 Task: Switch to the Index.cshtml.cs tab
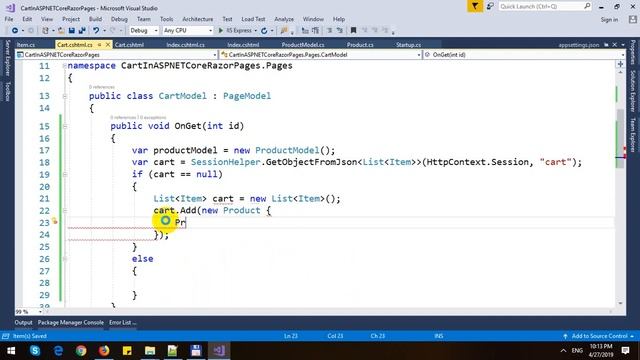pos(185,45)
